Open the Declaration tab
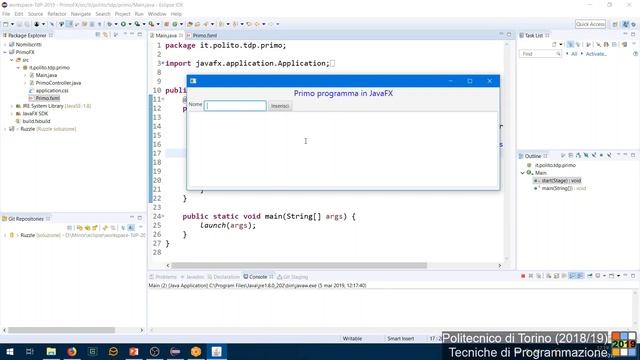 click(x=223, y=277)
